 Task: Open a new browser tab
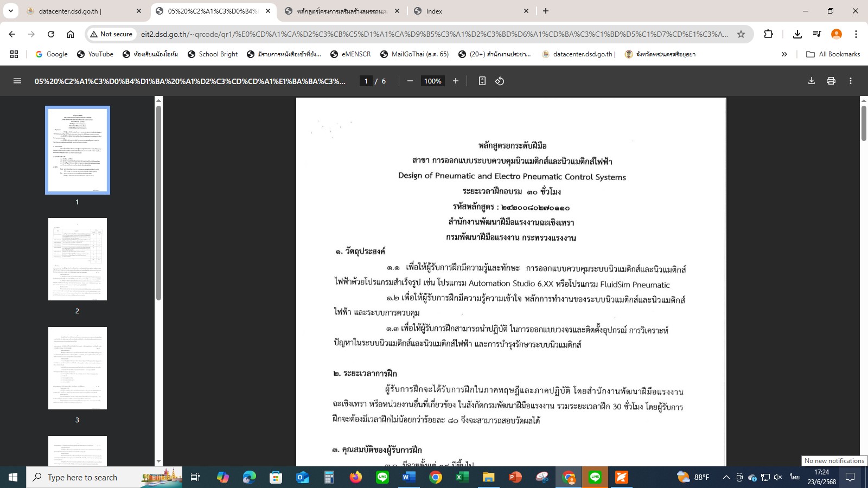pos(546,11)
